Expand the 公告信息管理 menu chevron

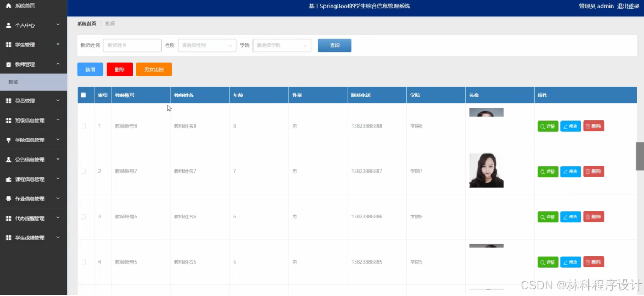coord(58,159)
